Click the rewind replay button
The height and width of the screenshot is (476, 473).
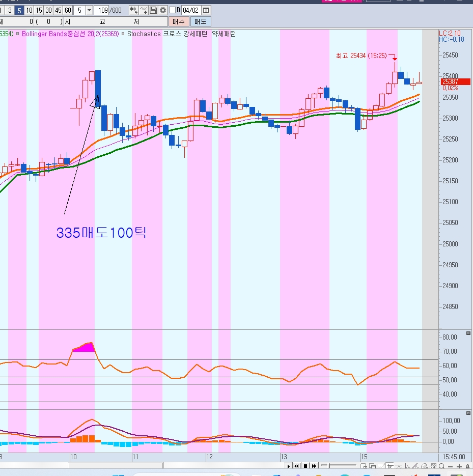pos(296,466)
